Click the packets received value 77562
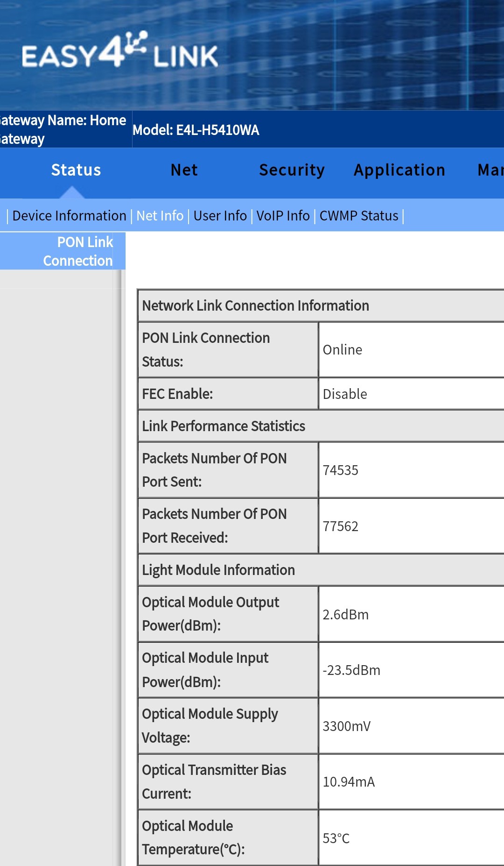The width and height of the screenshot is (504, 866). coord(340,526)
